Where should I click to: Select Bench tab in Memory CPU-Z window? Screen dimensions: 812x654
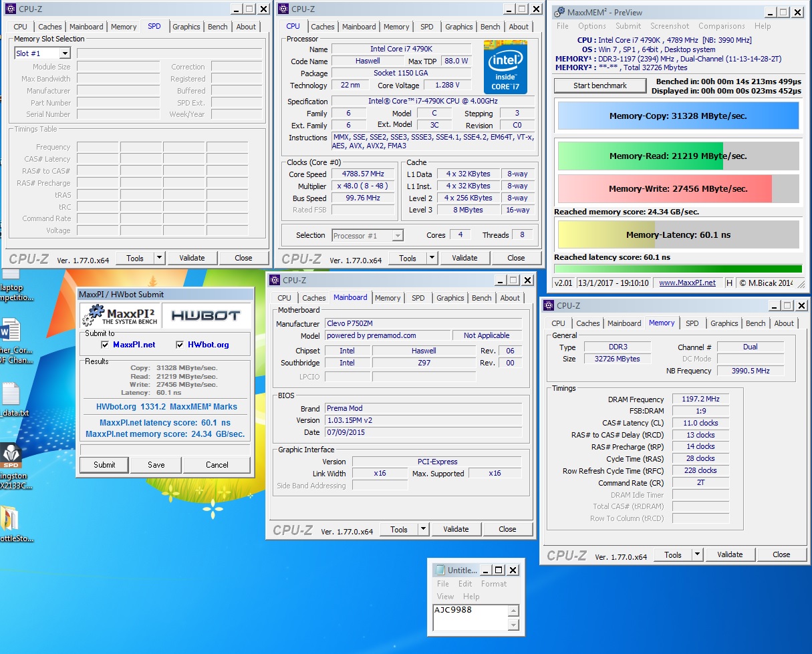pyautogui.click(x=756, y=323)
